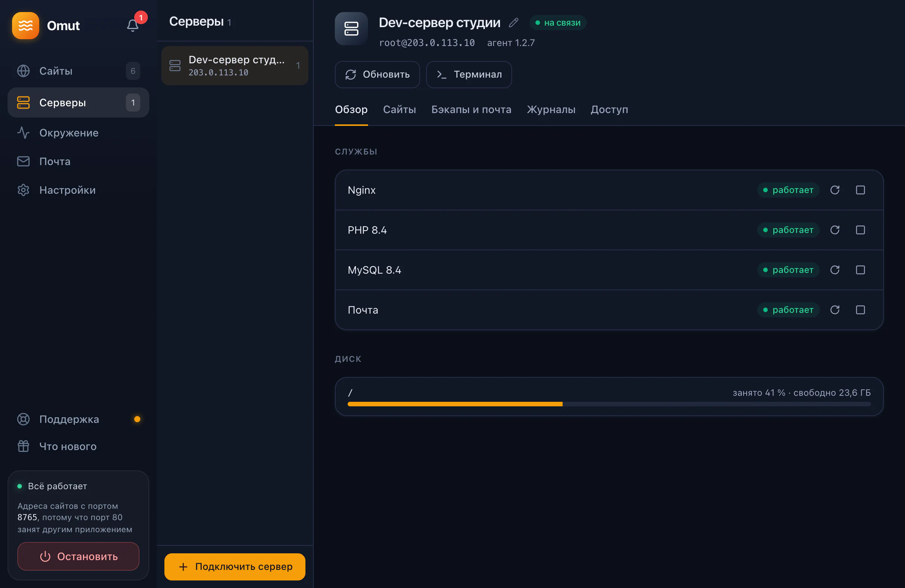Click Nginx работает status badge
Screen dimensions: 905x588
[788, 190]
